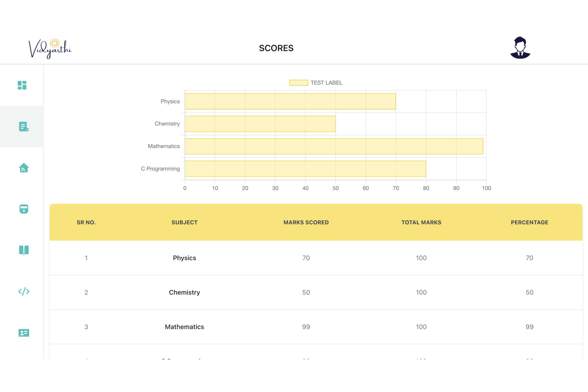Click the TEST LABEL legend text
Screen dimensions: 588x392
click(x=326, y=83)
